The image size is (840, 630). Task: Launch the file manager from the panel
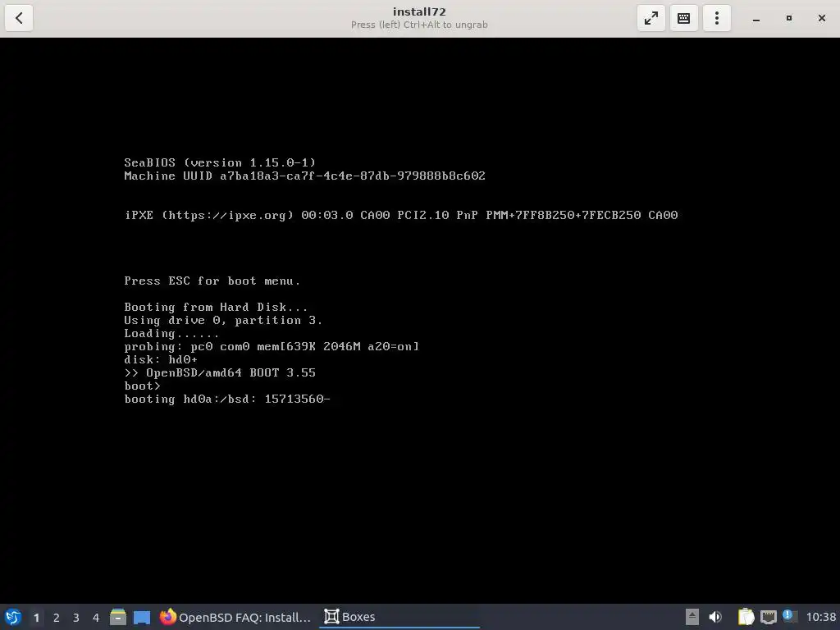click(118, 617)
